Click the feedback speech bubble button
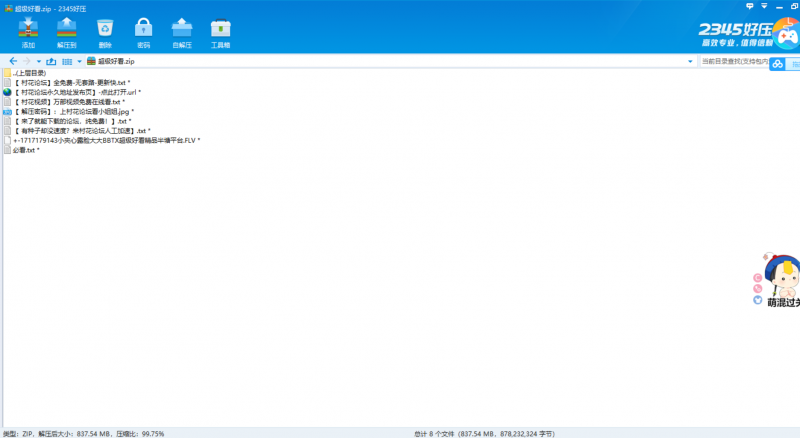The height and width of the screenshot is (438, 800). pyautogui.click(x=750, y=7)
